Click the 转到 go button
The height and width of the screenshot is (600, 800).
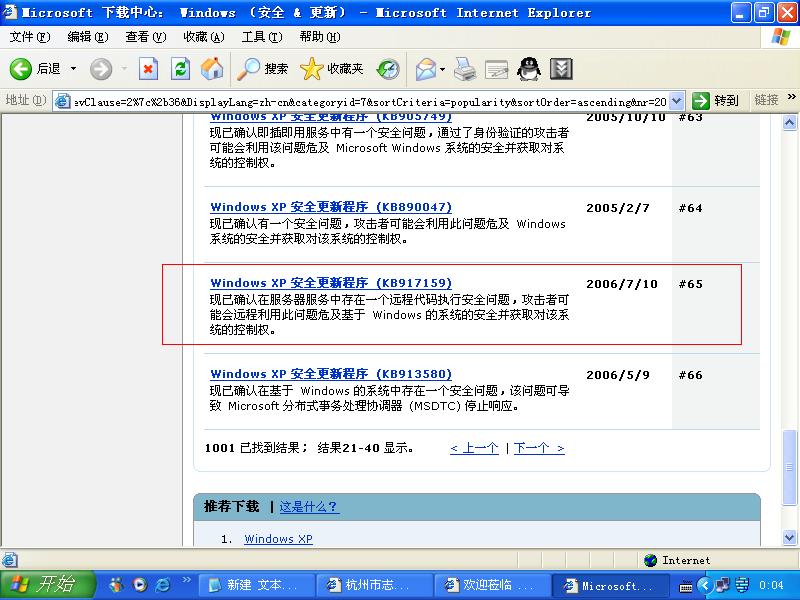[716, 101]
